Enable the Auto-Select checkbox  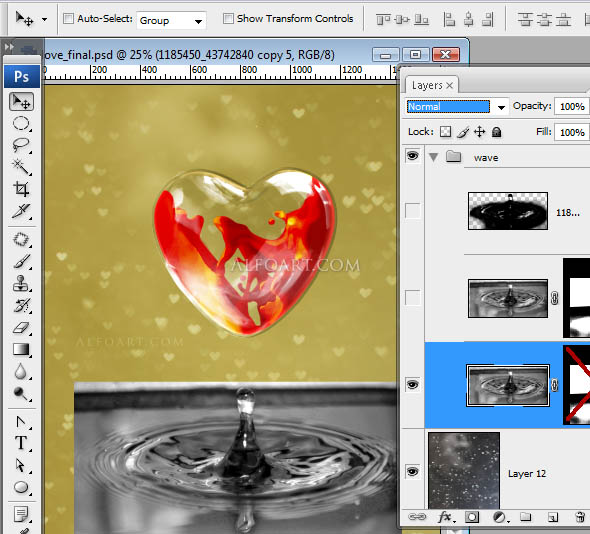click(x=68, y=18)
